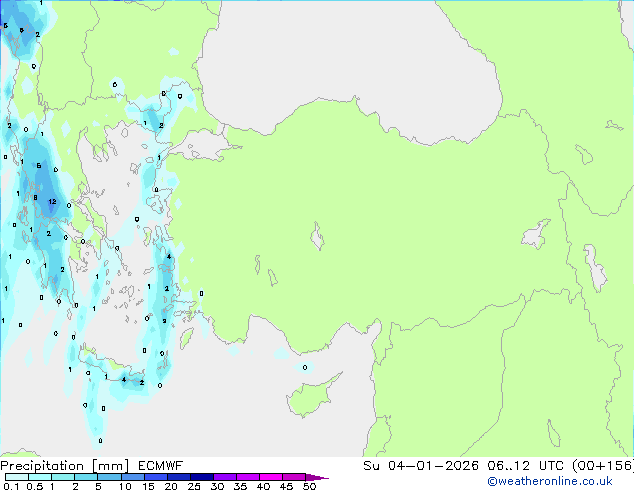Pick the 10–15 mm legend swatch

point(132,477)
